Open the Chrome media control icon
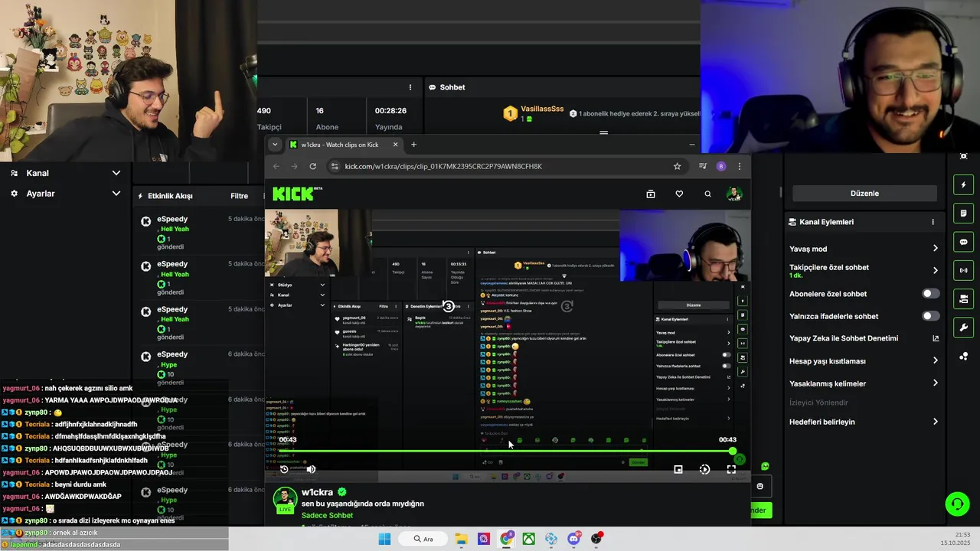Screen dimensions: 980x551 coord(703,166)
